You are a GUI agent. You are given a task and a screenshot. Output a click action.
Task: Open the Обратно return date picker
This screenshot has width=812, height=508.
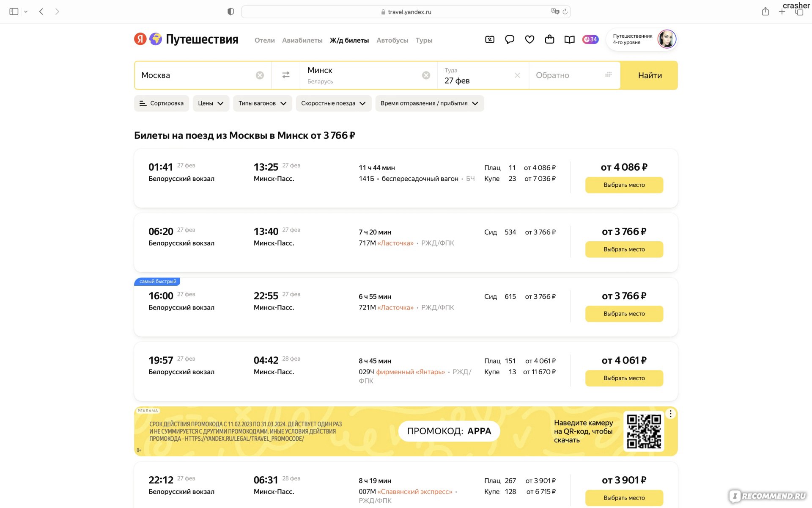click(x=574, y=75)
